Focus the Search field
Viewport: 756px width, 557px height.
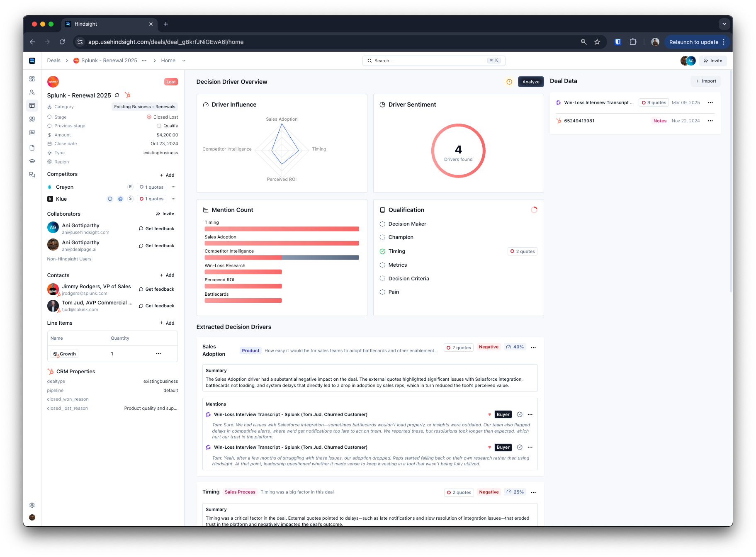coord(434,61)
